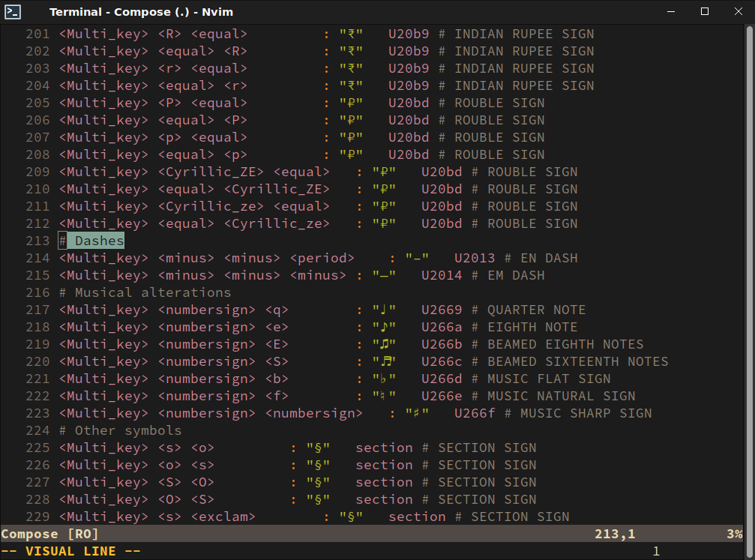Click 'MUSIC SHARP SIGN' on line 223
The width and height of the screenshot is (755, 560).
click(586, 414)
